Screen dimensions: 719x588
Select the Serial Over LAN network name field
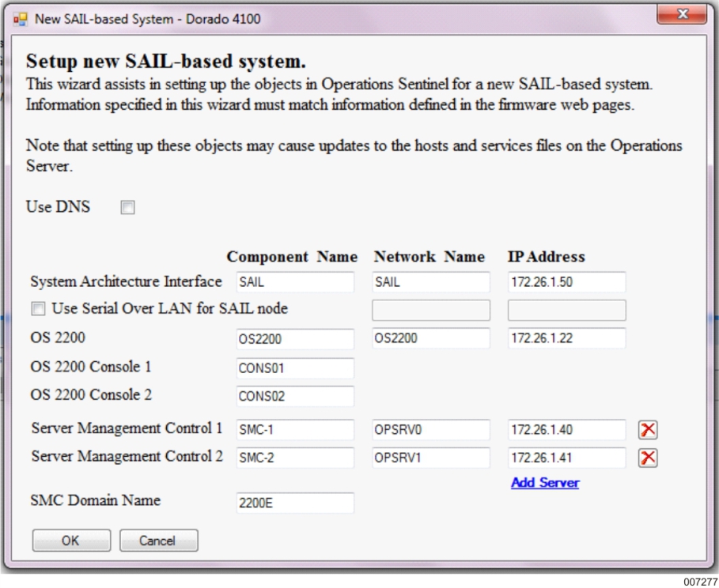coord(431,311)
